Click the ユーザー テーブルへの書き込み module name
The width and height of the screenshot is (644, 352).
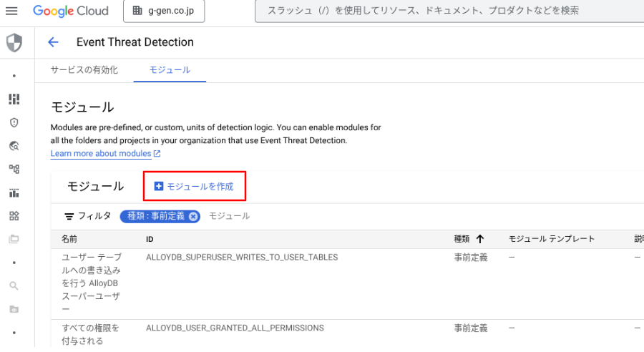pyautogui.click(x=91, y=283)
